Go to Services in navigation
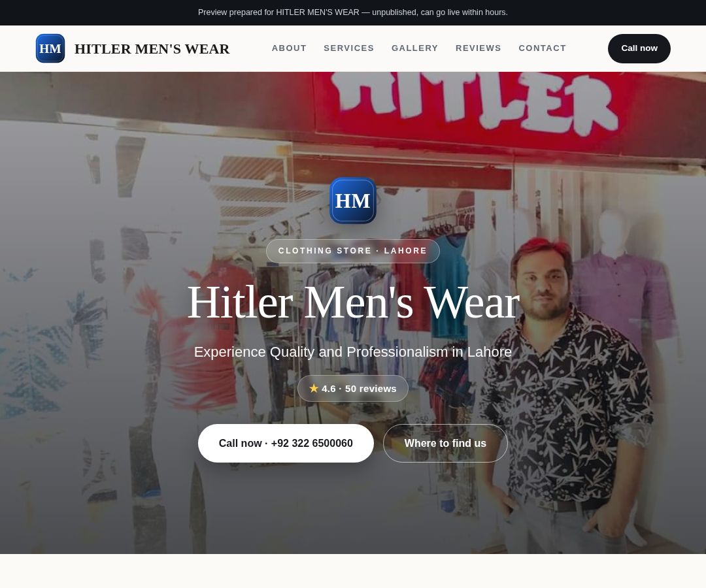This screenshot has width=706, height=588. pyautogui.click(x=349, y=48)
